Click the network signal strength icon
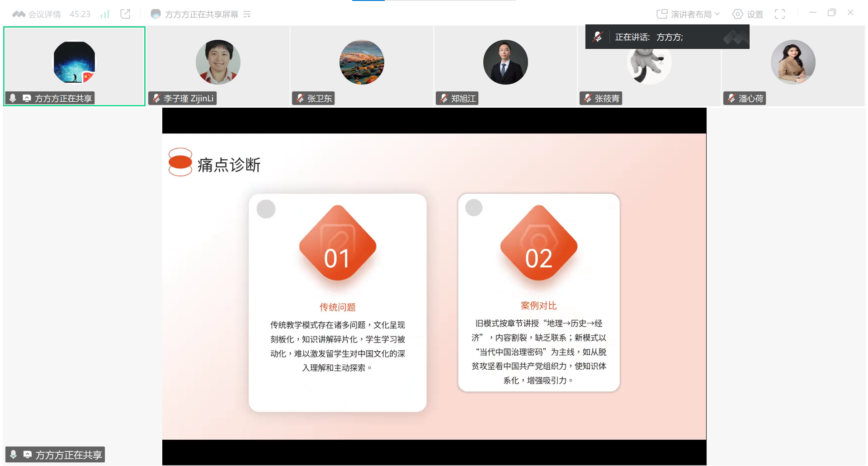Viewport: 868px width, 466px height. 105,14
